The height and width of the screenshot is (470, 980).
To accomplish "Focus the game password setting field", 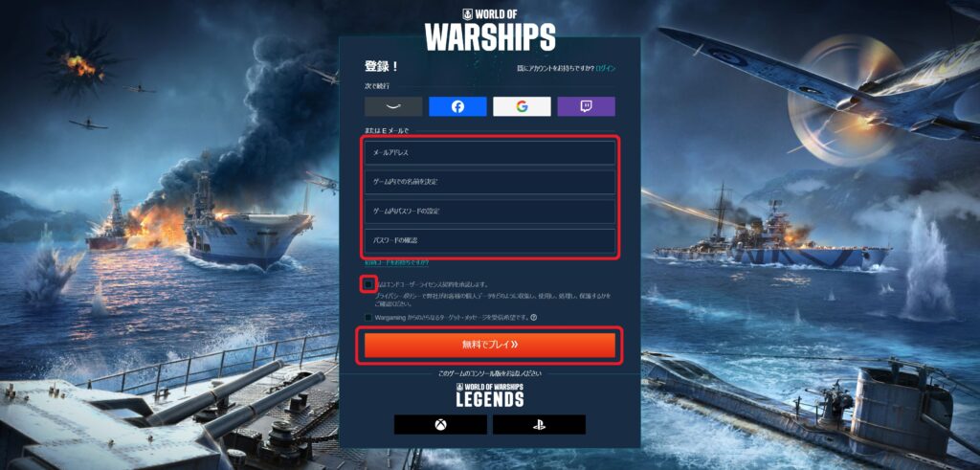I will click(x=490, y=212).
